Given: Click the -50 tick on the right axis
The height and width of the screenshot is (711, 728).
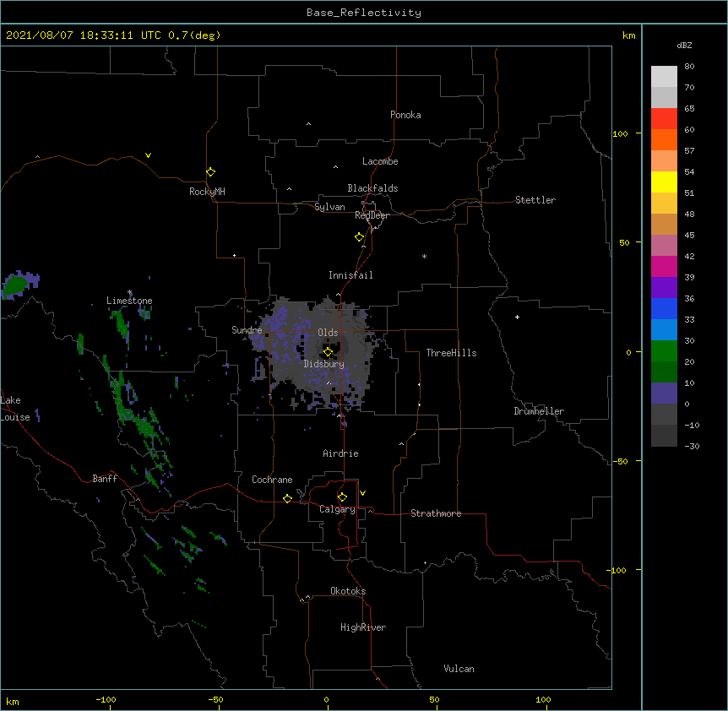Looking at the screenshot, I should pos(620,461).
